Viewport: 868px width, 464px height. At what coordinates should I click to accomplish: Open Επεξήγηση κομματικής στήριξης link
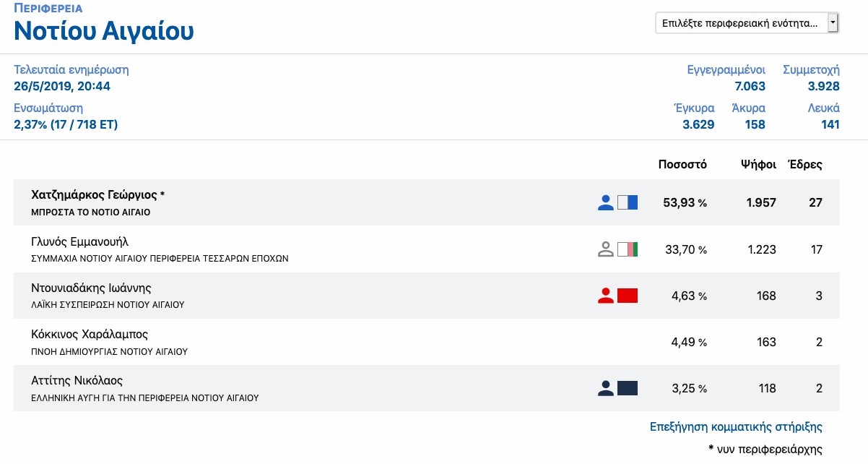click(x=736, y=426)
